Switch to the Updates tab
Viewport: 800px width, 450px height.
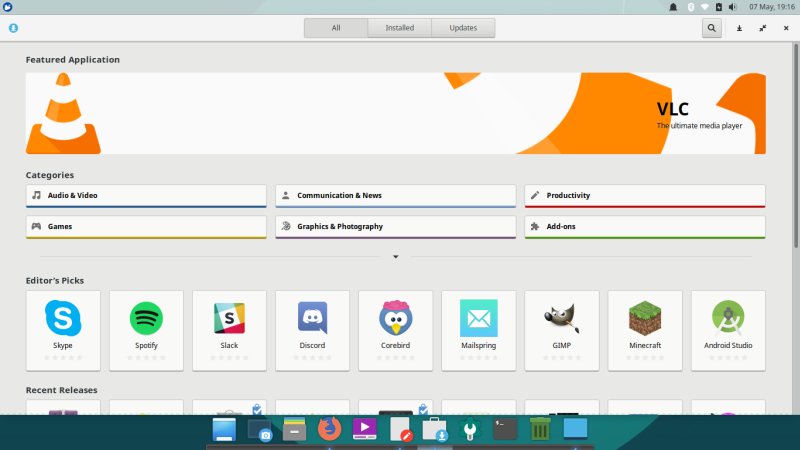463,28
